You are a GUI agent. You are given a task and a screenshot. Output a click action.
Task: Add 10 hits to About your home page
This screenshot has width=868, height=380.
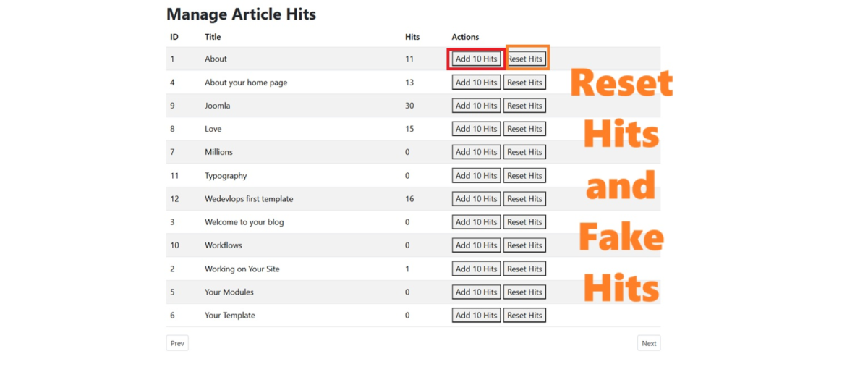pos(476,83)
